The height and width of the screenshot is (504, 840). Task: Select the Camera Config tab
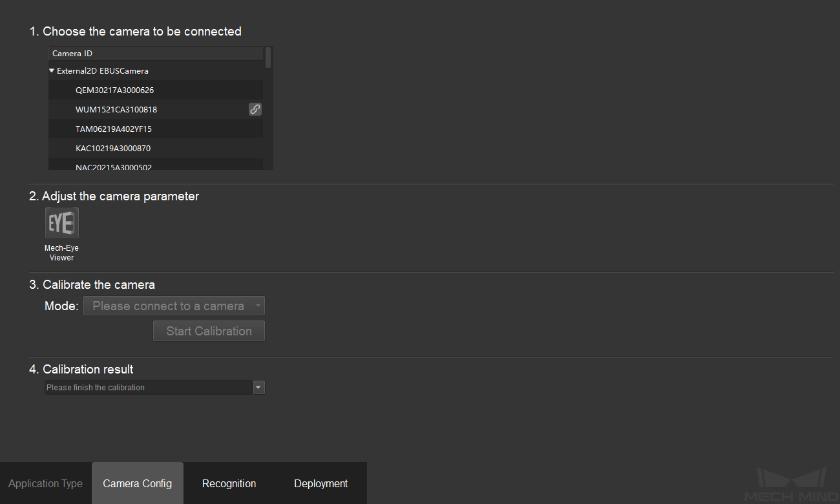click(138, 483)
